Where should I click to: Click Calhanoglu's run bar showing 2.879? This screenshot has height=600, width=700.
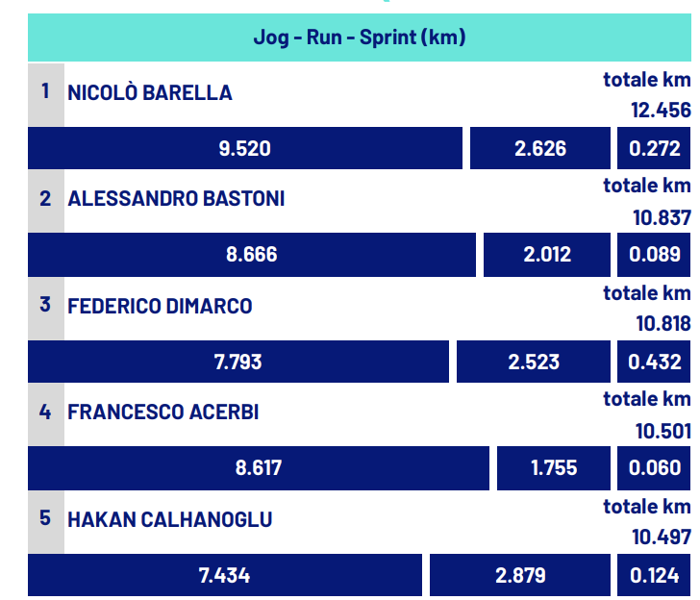pyautogui.click(x=520, y=575)
